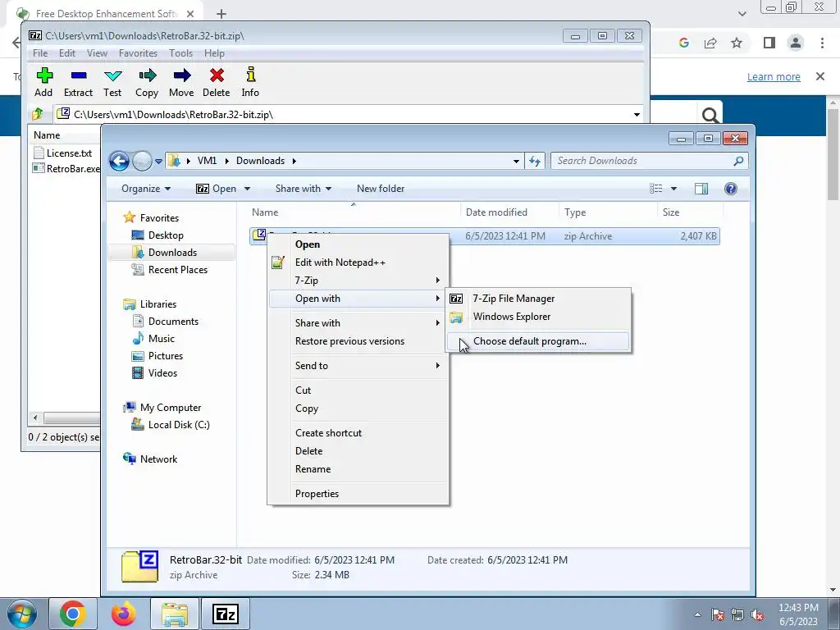Click the network icon in system tray

coord(737,615)
